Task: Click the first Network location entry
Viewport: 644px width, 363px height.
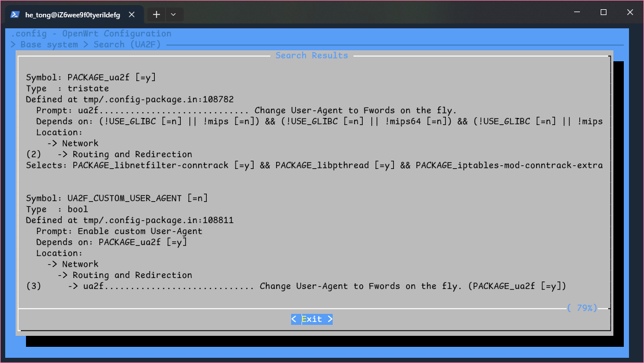Action: (x=80, y=143)
